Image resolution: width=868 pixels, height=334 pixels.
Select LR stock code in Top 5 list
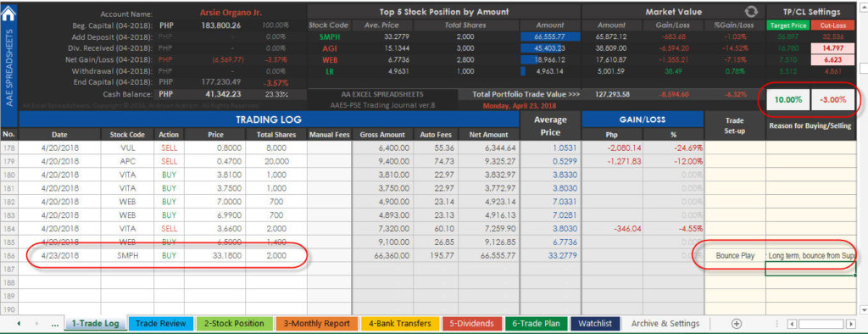(330, 71)
